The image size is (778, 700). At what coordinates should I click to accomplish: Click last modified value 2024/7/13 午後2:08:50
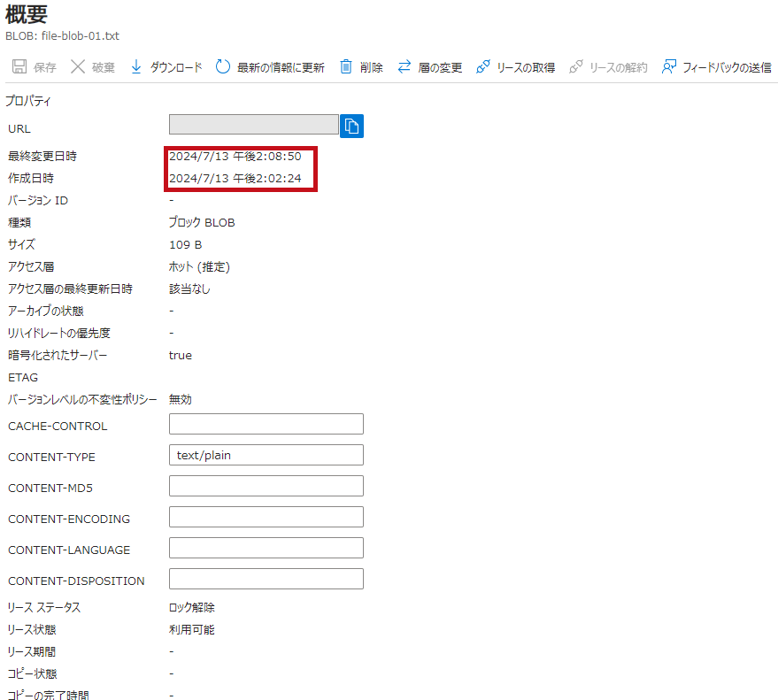(235, 157)
